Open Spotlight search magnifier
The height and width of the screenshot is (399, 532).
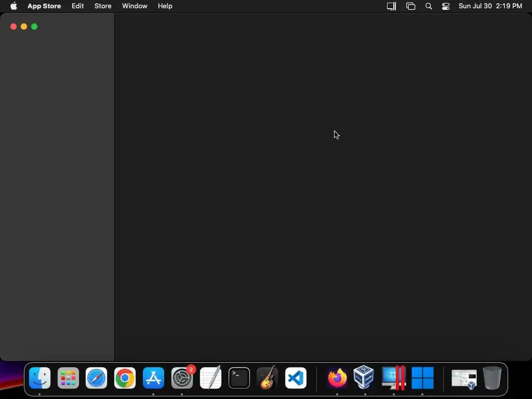(429, 6)
